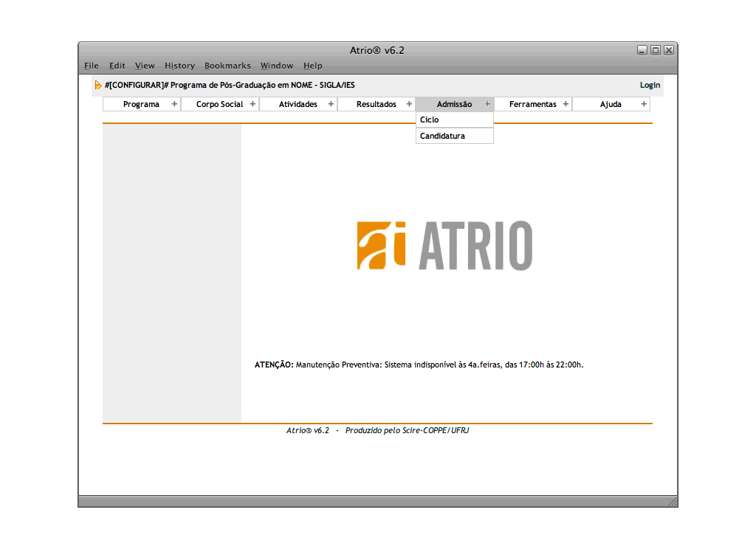Collapse Admissão using its plus icon
The height and width of the screenshot is (549, 756).
tap(487, 104)
